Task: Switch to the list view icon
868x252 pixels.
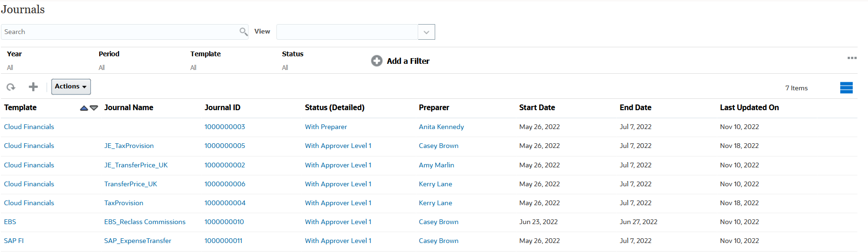Action: coord(846,88)
